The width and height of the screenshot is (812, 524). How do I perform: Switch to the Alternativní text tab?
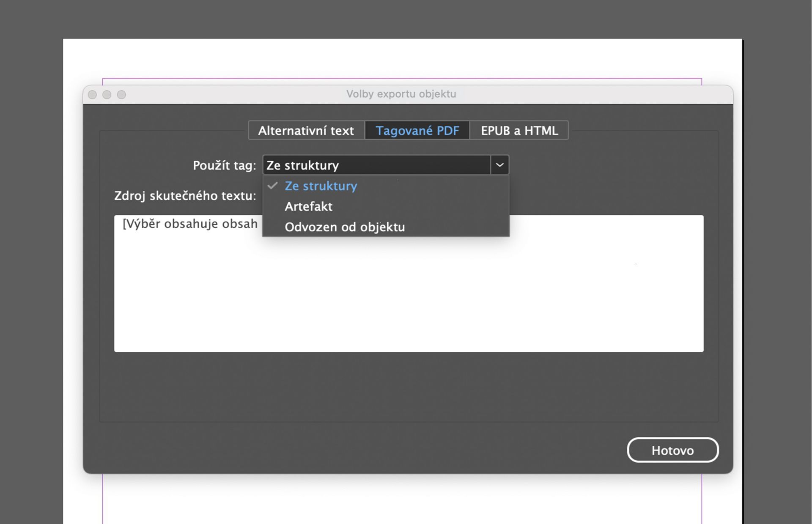[306, 130]
